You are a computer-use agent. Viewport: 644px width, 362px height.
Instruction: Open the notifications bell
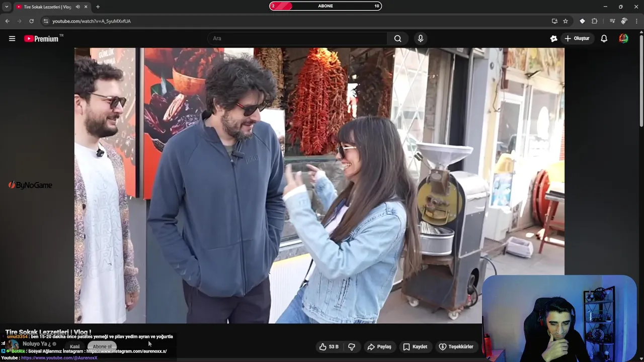pos(604,39)
